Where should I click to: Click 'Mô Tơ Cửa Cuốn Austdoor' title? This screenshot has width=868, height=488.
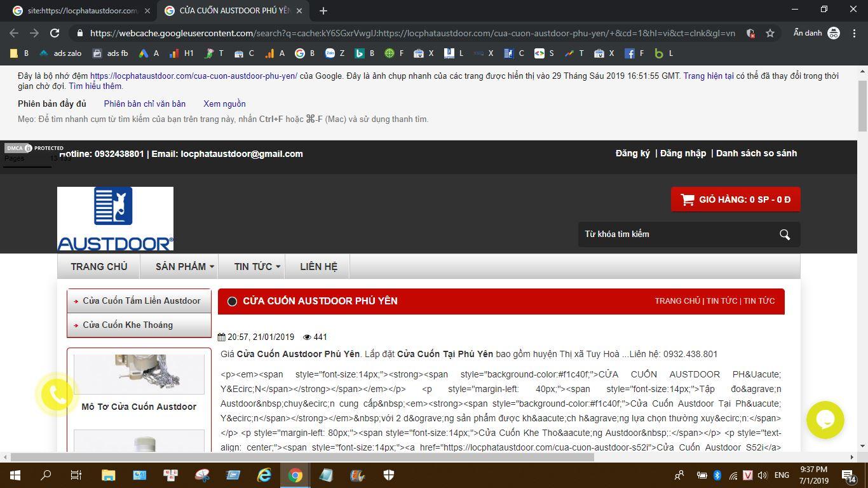(139, 407)
